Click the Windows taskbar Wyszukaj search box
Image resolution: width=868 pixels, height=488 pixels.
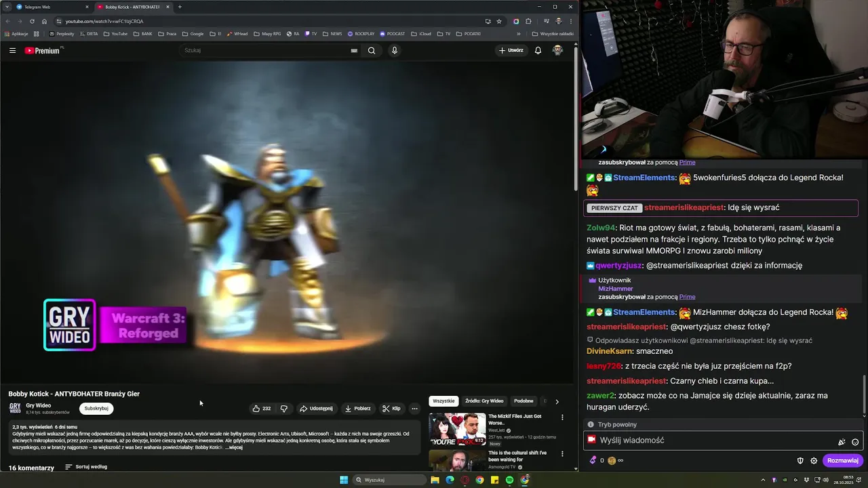(390, 480)
